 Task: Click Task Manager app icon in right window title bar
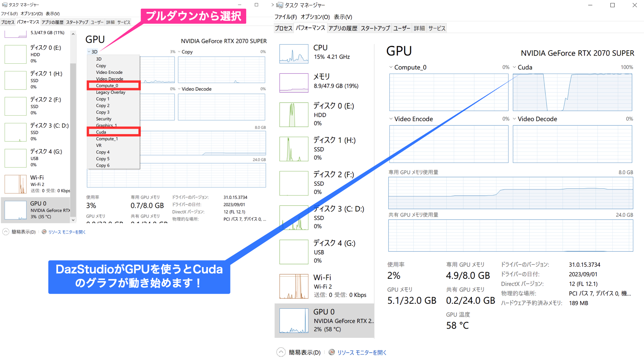(279, 5)
